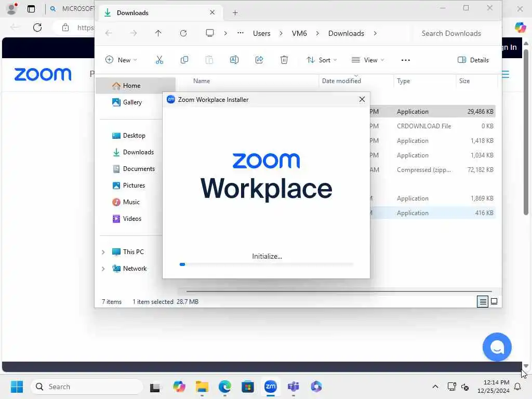Open Edge tab actions menu icon

click(31, 9)
